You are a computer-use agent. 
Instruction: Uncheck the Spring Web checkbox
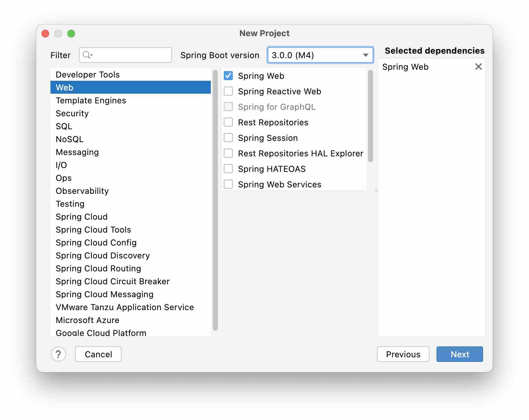(x=228, y=76)
